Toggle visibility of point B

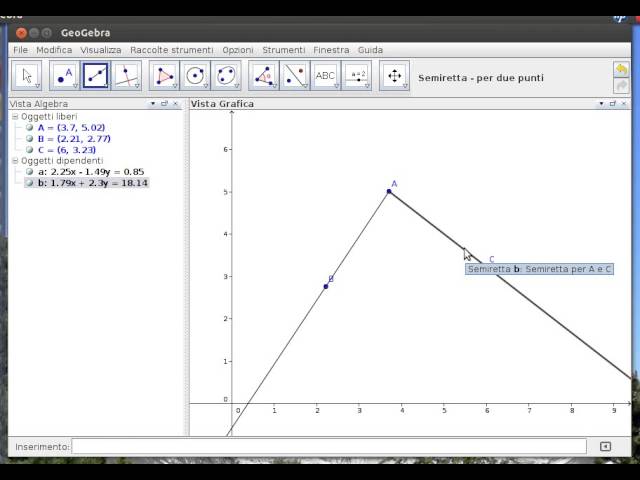point(29,138)
